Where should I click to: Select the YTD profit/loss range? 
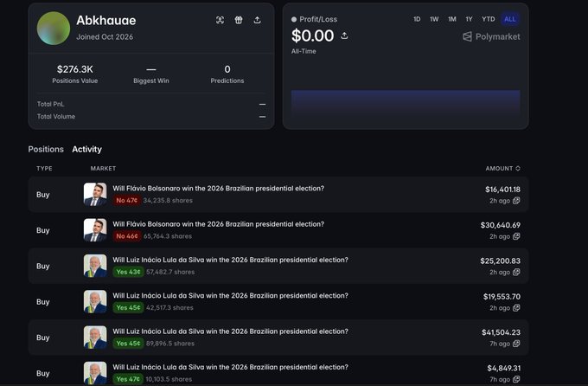tap(489, 19)
